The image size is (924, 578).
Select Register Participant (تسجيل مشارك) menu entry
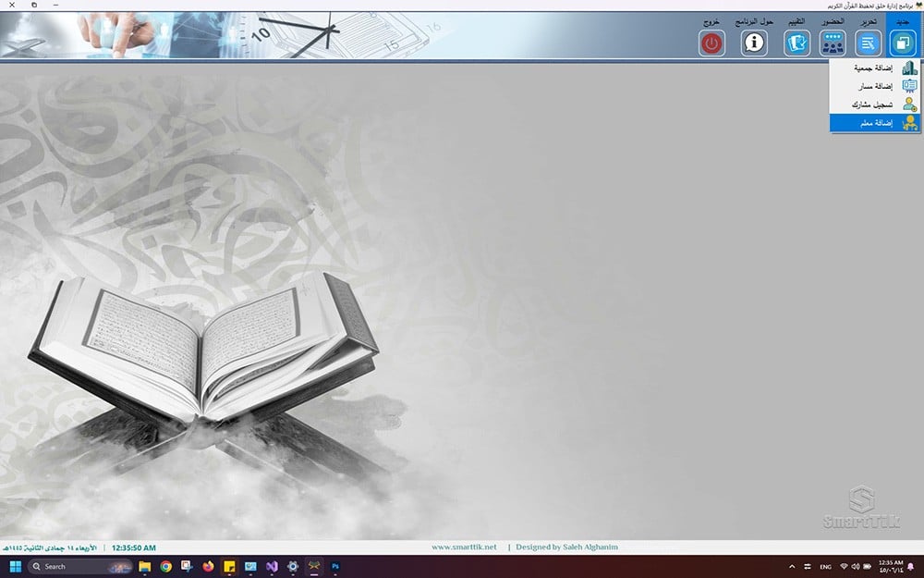pyautogui.click(x=872, y=105)
